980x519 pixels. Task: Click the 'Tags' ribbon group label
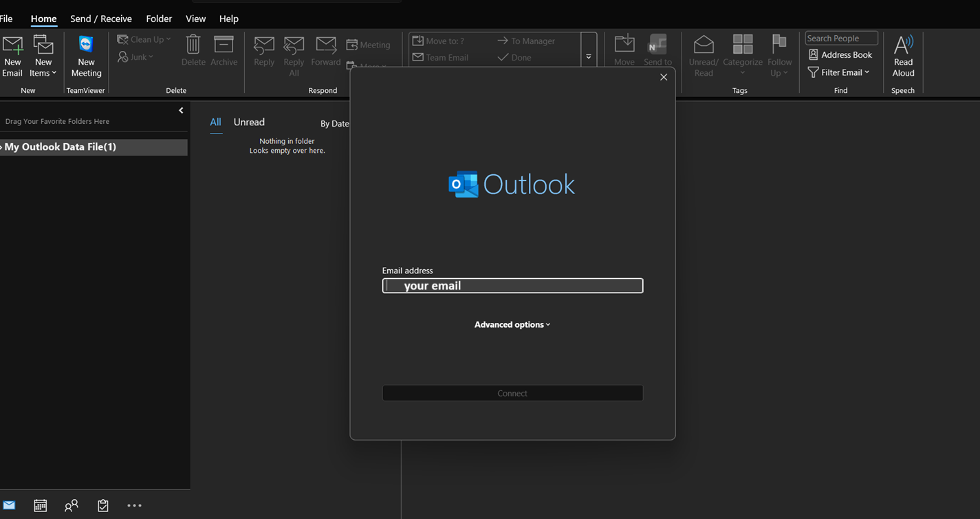740,90
